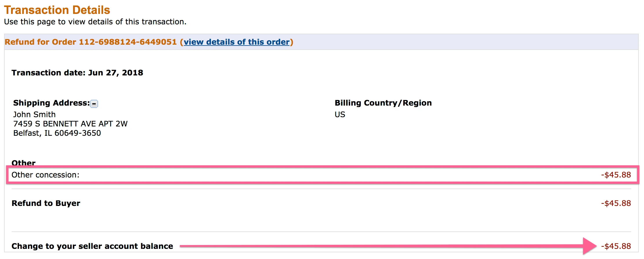Select the Refund to Buyer -$45.88 amount
Screen dimensions: 644x259
(616, 203)
